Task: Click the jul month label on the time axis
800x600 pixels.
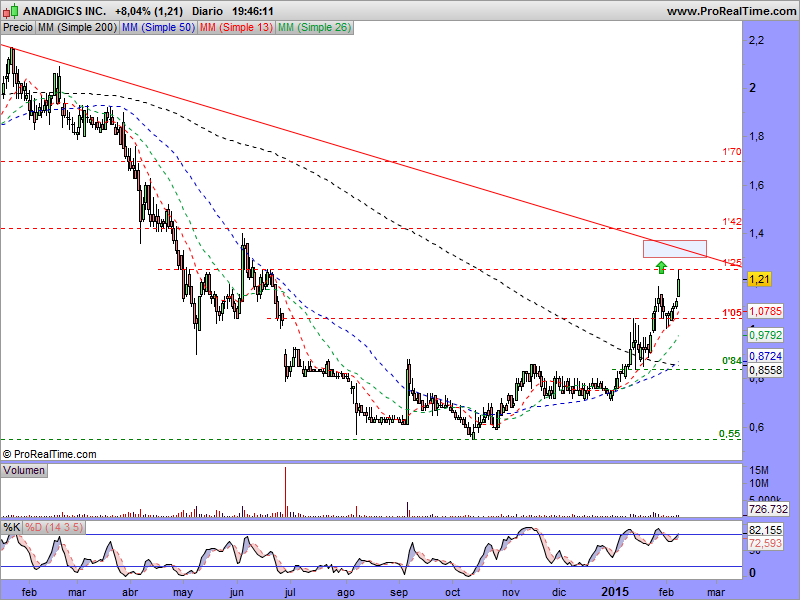Action: [x=290, y=592]
